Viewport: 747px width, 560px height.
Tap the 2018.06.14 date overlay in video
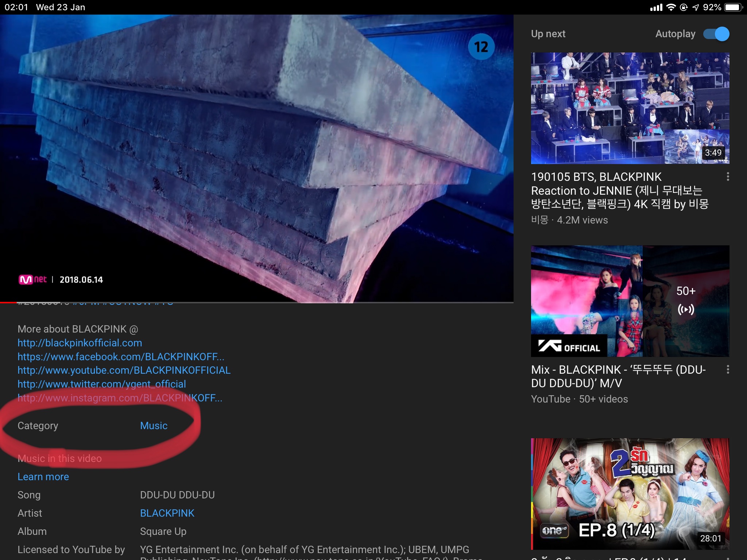point(81,280)
